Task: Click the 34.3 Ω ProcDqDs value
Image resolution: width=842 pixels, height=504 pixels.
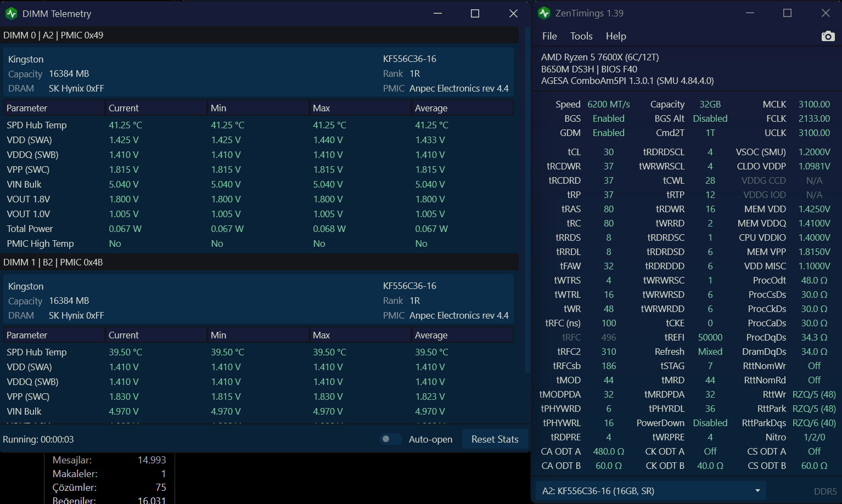Action: [814, 337]
